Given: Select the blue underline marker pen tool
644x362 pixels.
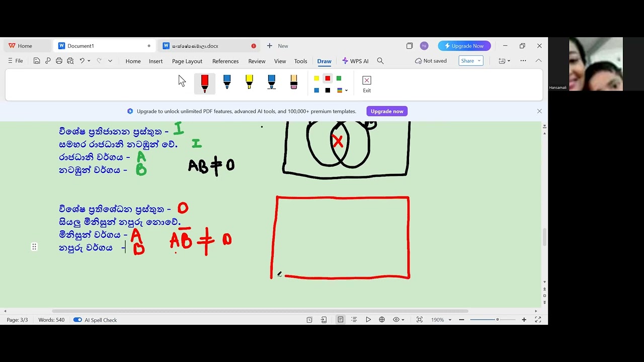Looking at the screenshot, I should pyautogui.click(x=272, y=82).
